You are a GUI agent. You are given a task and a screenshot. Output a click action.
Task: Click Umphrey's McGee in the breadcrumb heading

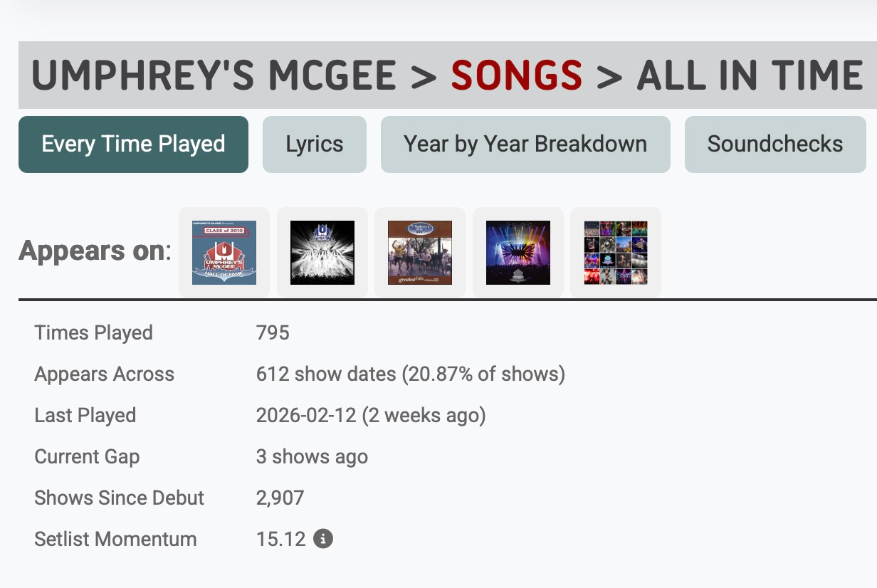pos(214,75)
